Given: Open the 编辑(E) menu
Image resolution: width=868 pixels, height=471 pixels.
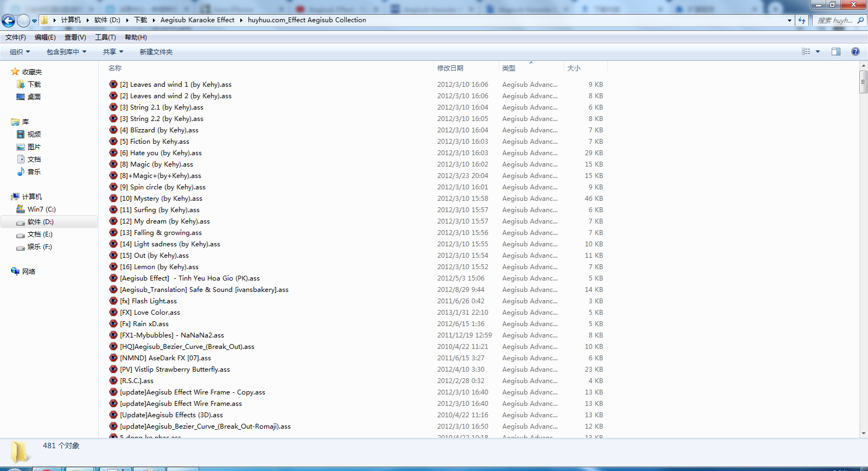Looking at the screenshot, I should tap(45, 37).
